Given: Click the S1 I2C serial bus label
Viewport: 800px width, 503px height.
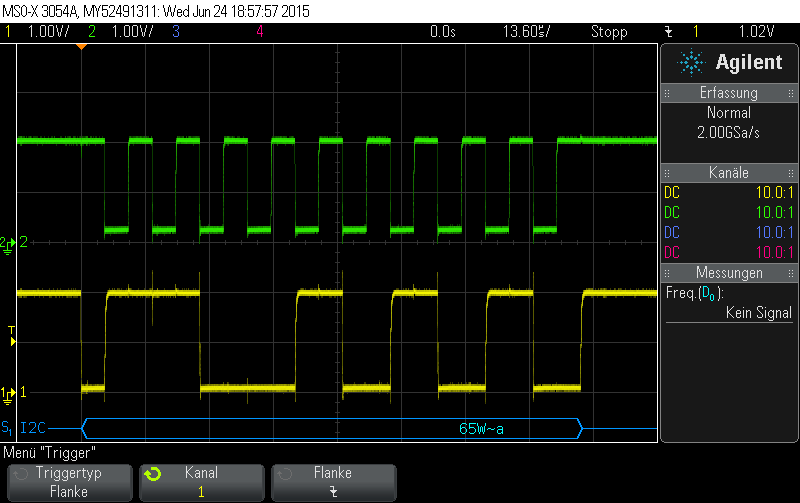Looking at the screenshot, I should click(23, 427).
